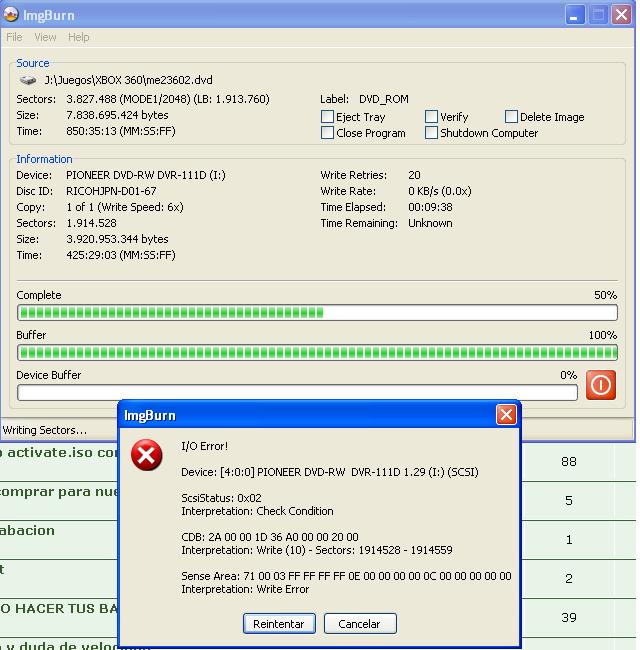Screen dimensions: 640x650
Task: Click the Complete progress bar
Action: (317, 313)
